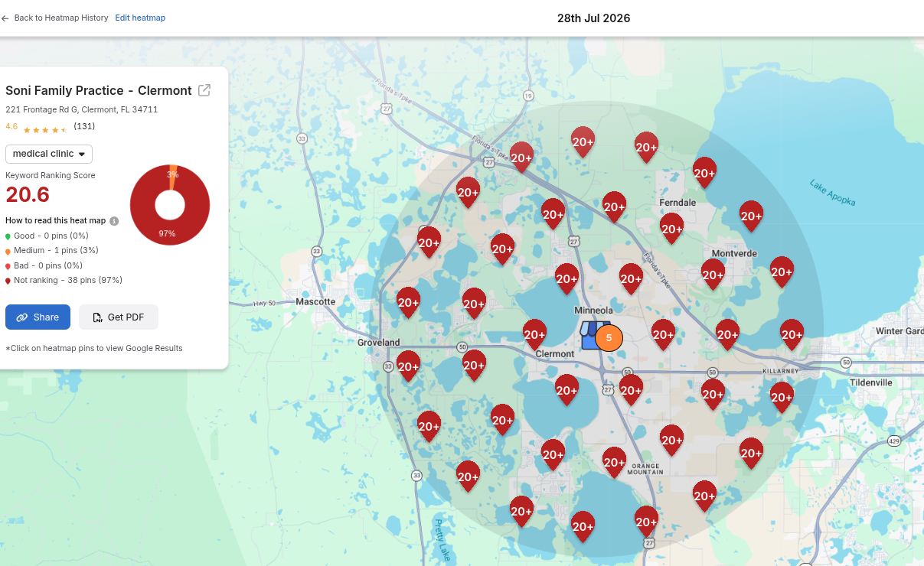Click the Share button
Screen dimensions: 924x566
(x=38, y=317)
